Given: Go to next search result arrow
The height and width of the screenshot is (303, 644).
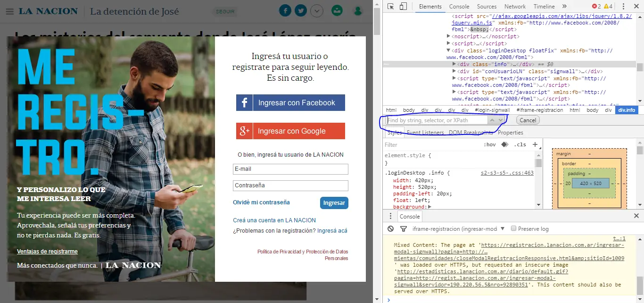Looking at the screenshot, I should coord(501,120).
